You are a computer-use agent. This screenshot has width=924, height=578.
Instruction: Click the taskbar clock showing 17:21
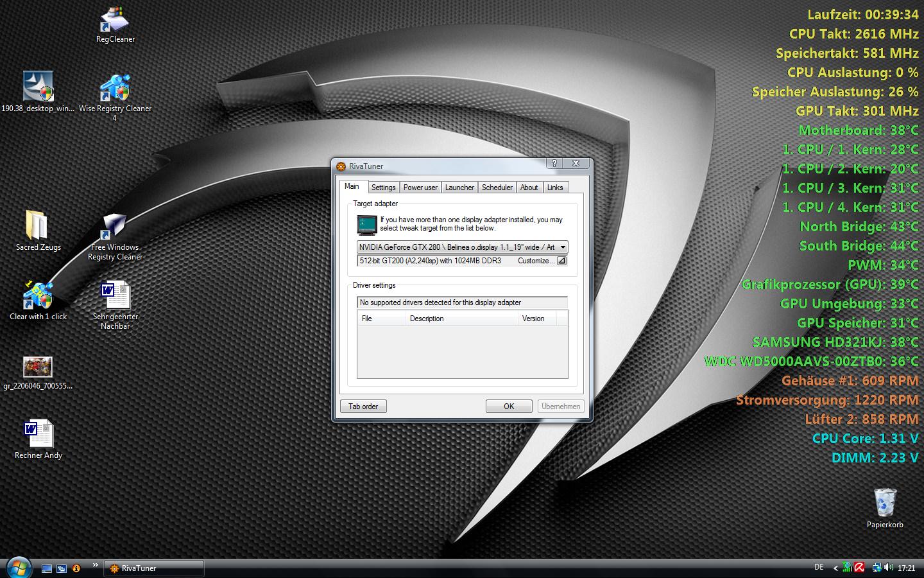(x=906, y=568)
